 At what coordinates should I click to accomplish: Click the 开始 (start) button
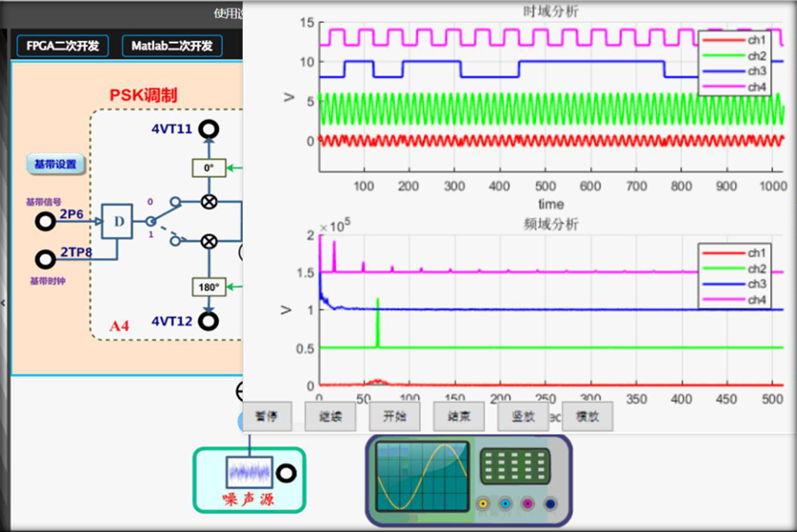pos(394,416)
